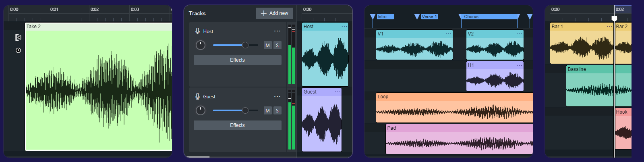Click the Host track level meter

(x=292, y=54)
